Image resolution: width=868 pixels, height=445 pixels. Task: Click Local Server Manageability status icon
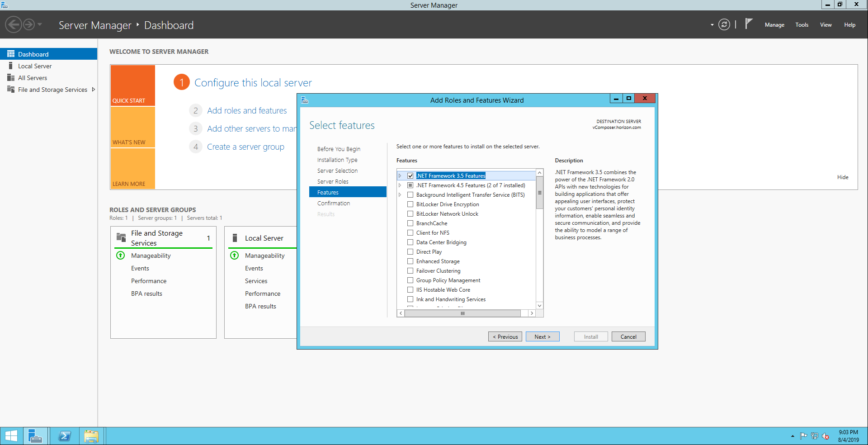pyautogui.click(x=235, y=256)
